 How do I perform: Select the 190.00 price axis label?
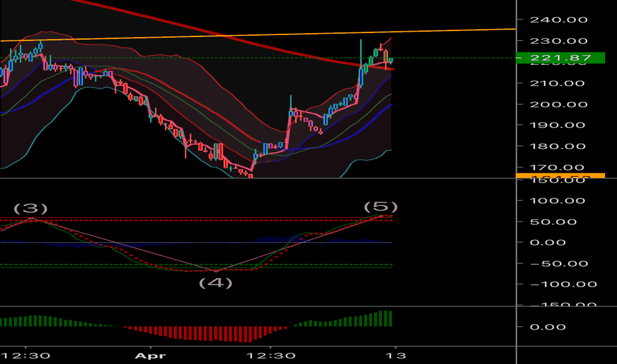click(x=559, y=126)
